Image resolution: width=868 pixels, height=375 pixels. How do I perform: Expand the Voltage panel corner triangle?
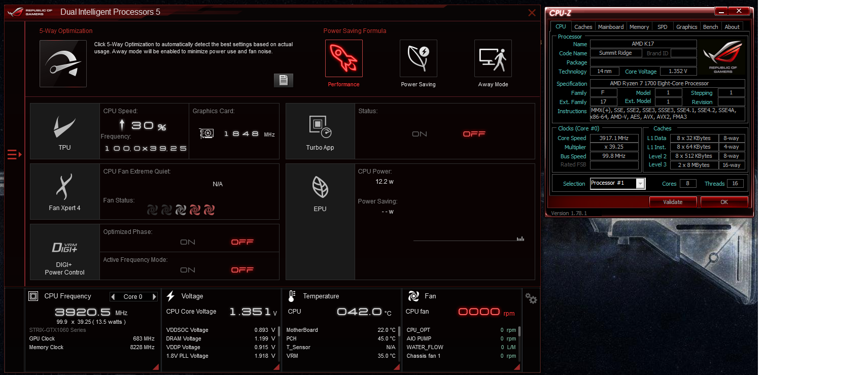tap(276, 367)
